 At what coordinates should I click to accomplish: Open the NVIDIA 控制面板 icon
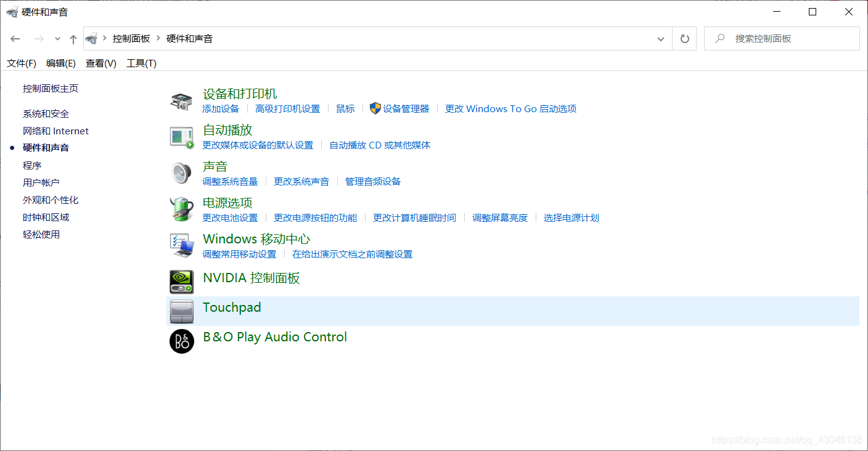pyautogui.click(x=181, y=282)
